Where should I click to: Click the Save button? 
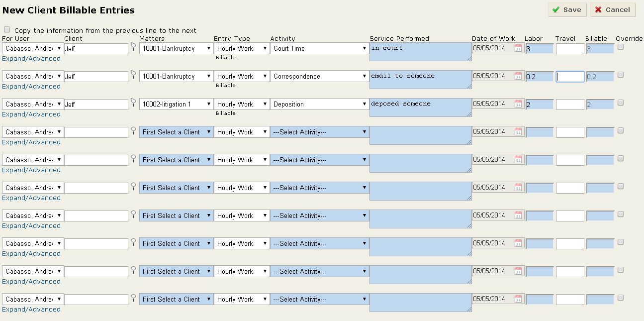(x=567, y=10)
